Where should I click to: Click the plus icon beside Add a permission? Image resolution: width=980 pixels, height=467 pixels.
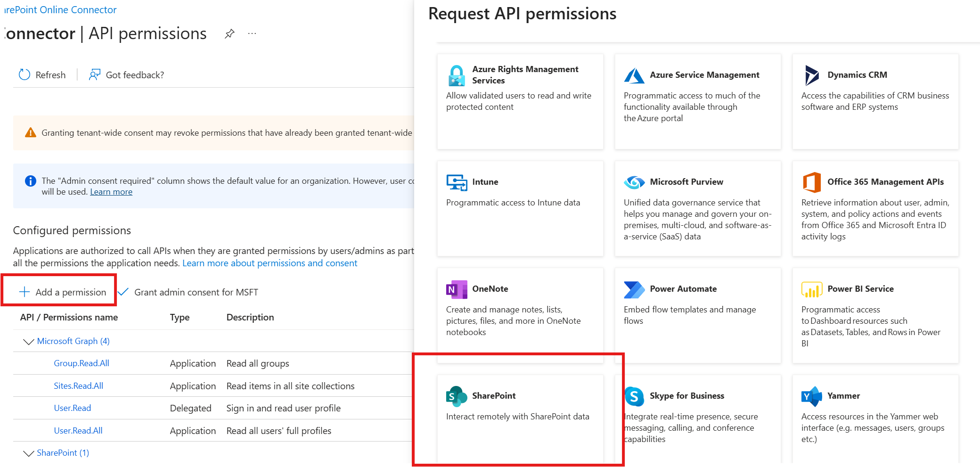coord(24,292)
